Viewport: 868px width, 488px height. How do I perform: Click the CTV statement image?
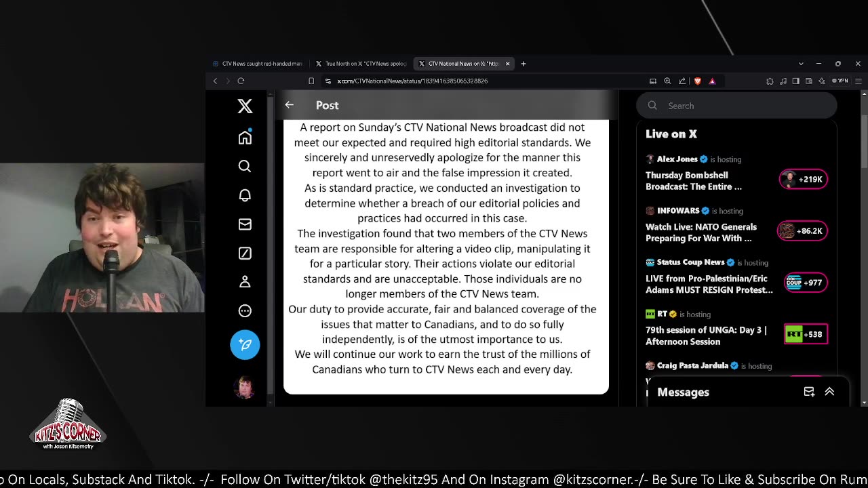pos(446,256)
